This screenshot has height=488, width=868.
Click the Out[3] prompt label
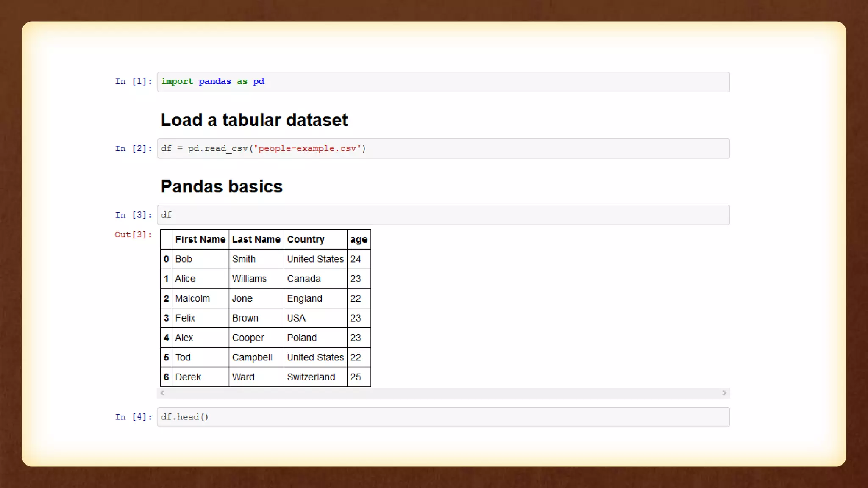(133, 235)
